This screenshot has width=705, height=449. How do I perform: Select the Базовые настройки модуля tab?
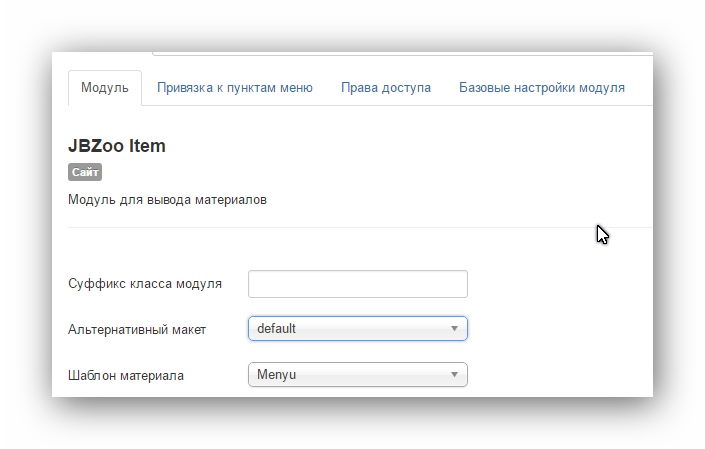(x=542, y=88)
